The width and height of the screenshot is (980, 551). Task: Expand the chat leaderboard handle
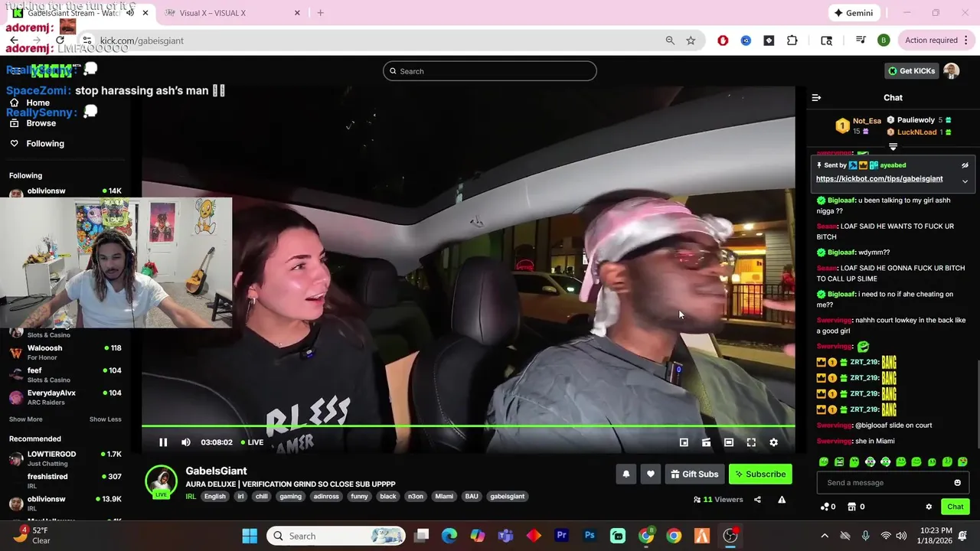(x=893, y=146)
